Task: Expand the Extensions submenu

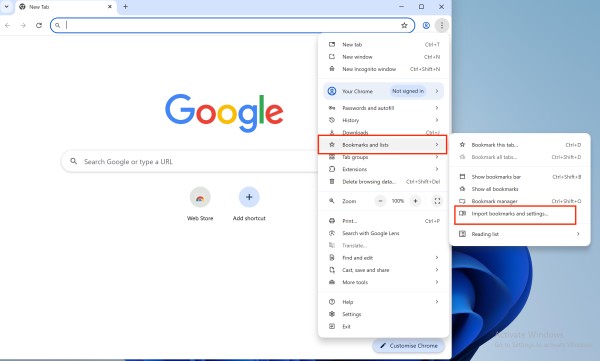Action: point(384,169)
